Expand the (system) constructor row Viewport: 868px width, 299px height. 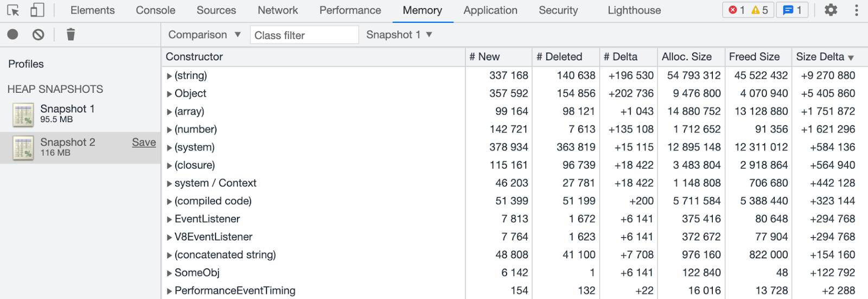169,148
